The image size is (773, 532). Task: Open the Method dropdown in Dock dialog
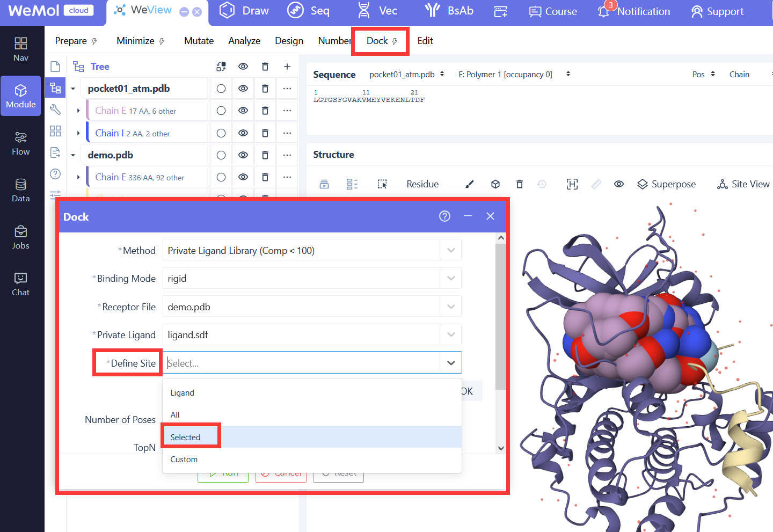pyautogui.click(x=312, y=250)
